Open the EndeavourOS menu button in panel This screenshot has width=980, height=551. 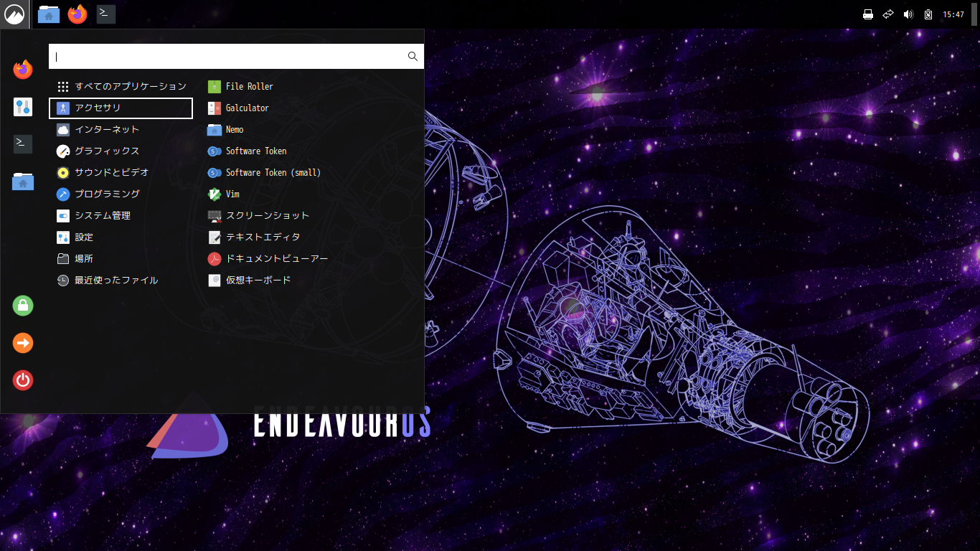14,14
